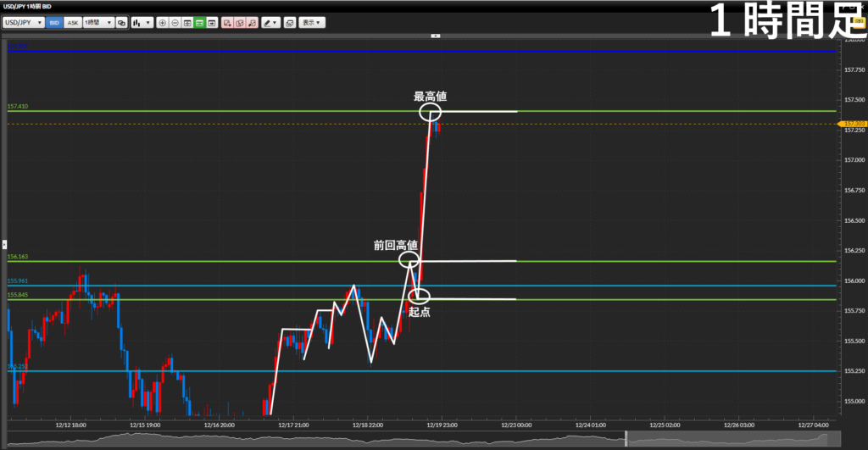This screenshot has width=868, height=450.
Task: Click the zoom in magnifier icon
Action: tap(163, 22)
